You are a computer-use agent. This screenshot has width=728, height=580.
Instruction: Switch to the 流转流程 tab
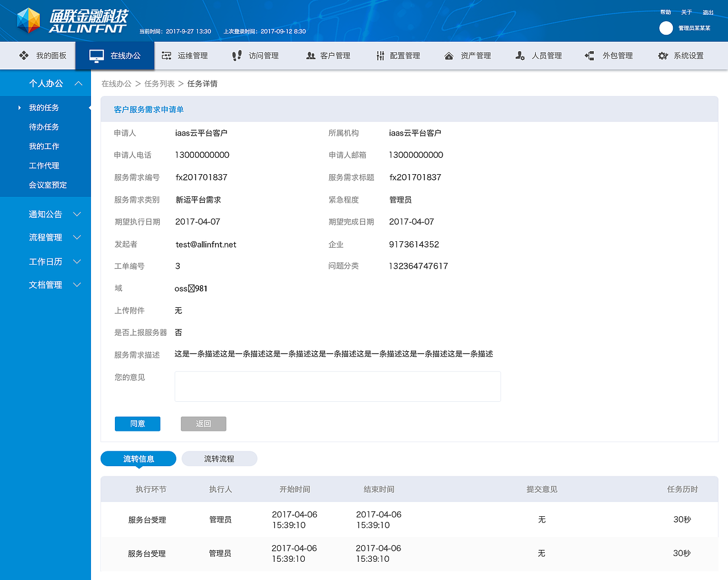(219, 458)
